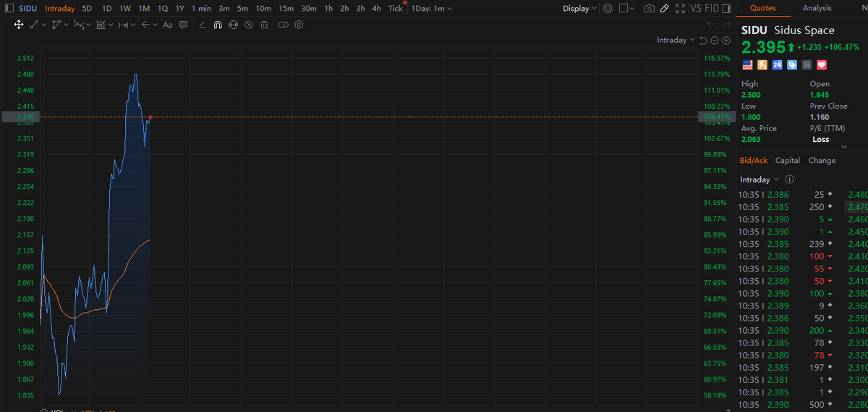868x412 pixels.
Task: Expand the trend line tool dropdown arrow
Action: [x=44, y=25]
